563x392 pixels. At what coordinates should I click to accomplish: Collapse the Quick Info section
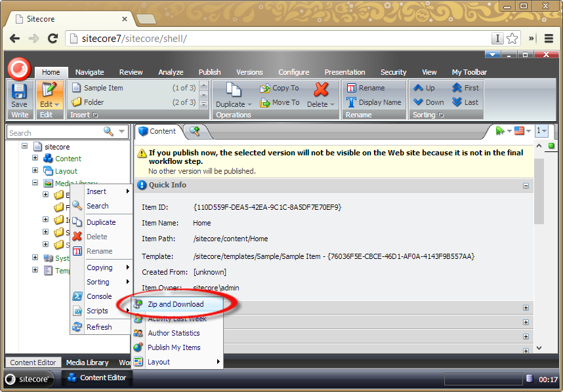pos(526,186)
